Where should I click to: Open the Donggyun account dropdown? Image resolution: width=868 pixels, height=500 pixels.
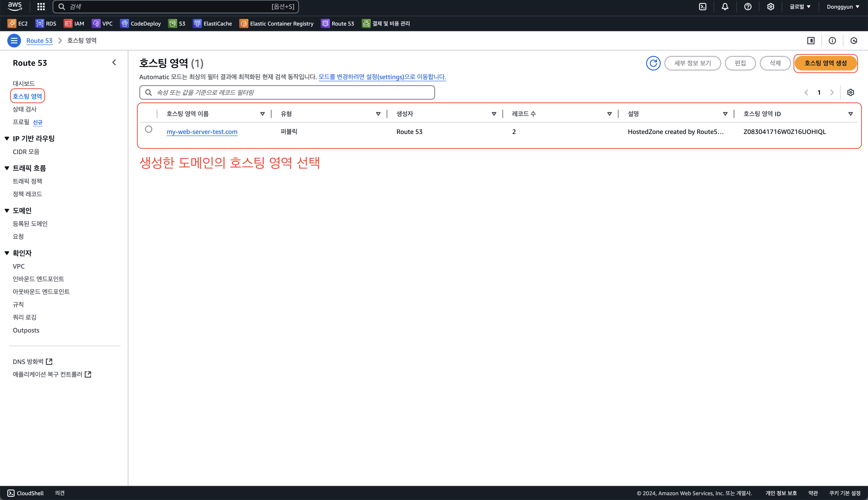point(843,7)
